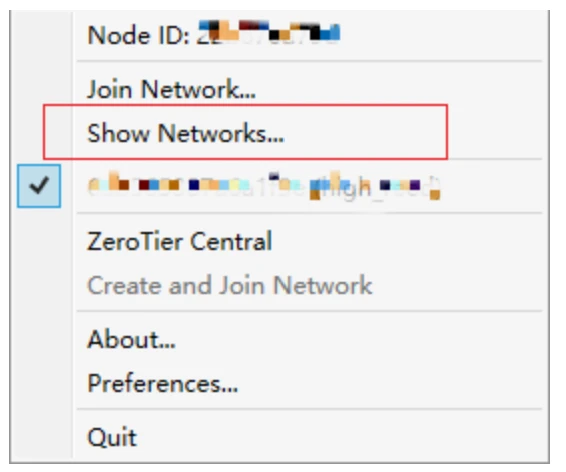566x472 pixels.
Task: Select Show Networks... in the menu
Action: 280,133
